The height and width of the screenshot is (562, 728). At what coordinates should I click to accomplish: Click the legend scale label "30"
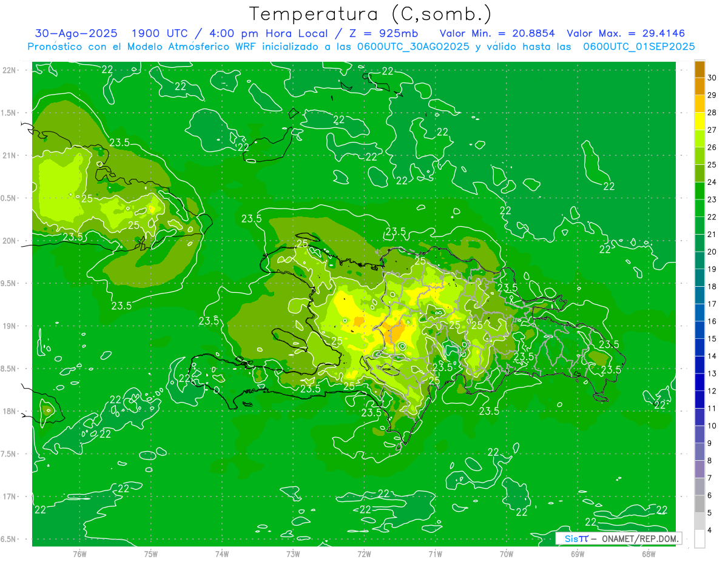tap(712, 78)
